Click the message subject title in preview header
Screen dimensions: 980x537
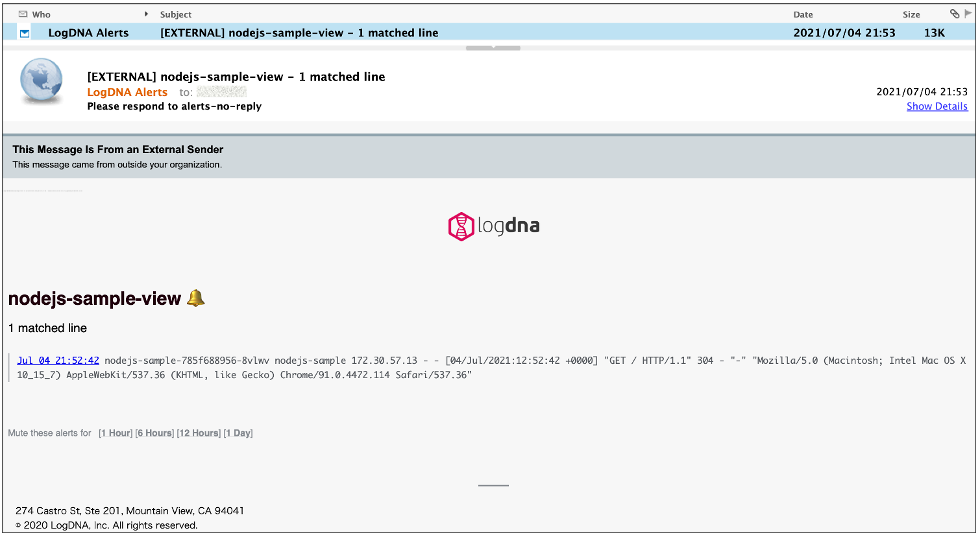pos(236,77)
